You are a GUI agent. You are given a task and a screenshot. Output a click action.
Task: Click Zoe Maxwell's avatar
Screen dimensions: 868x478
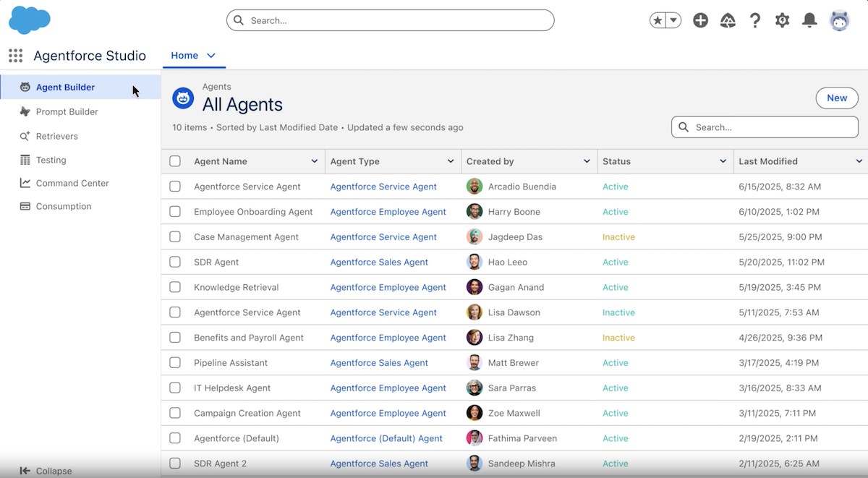pos(475,413)
